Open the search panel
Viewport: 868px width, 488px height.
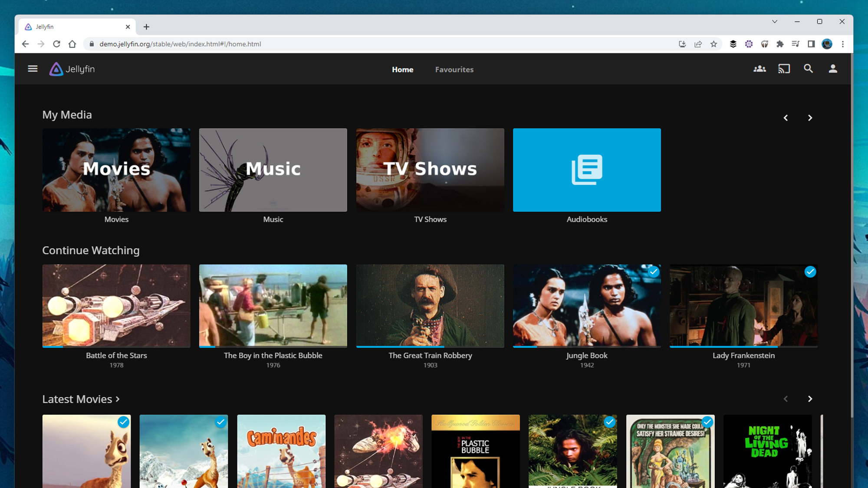pos(808,69)
